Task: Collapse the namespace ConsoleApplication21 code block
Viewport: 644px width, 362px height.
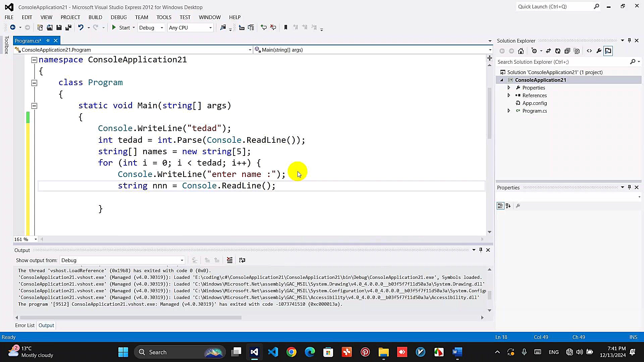Action: 34,60
